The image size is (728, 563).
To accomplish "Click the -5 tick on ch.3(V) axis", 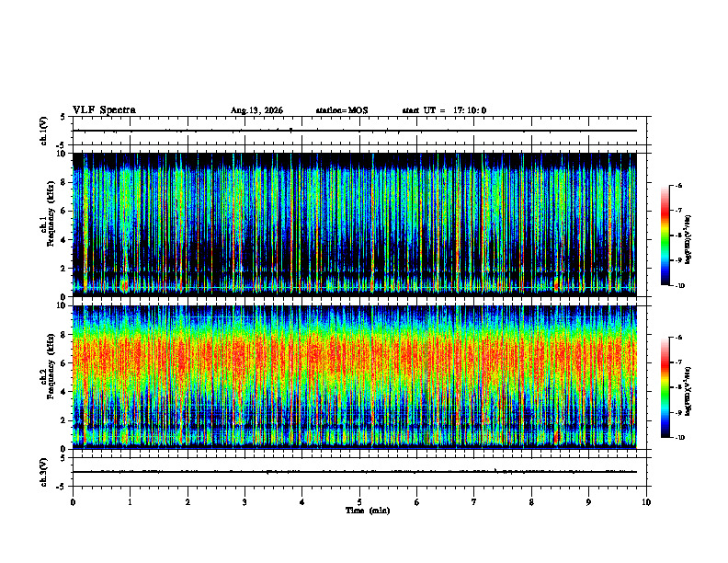I will [63, 487].
